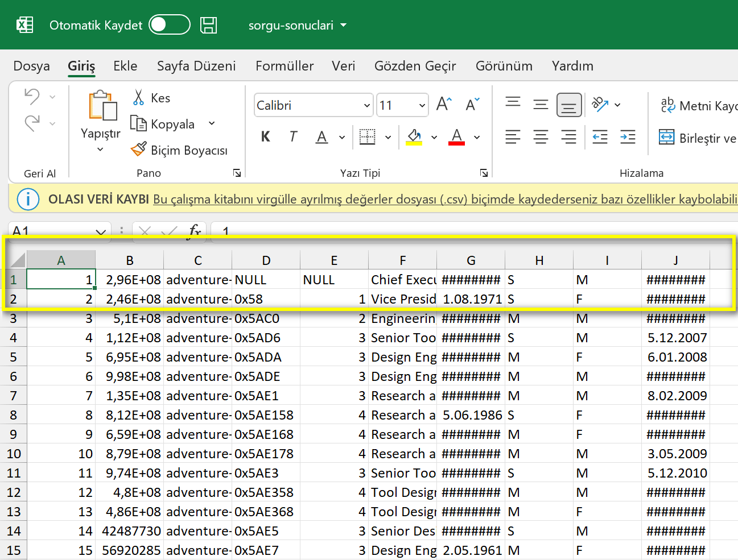The width and height of the screenshot is (738, 560).
Task: Toggle Otomatik Kaydet switch
Action: pyautogui.click(x=169, y=24)
